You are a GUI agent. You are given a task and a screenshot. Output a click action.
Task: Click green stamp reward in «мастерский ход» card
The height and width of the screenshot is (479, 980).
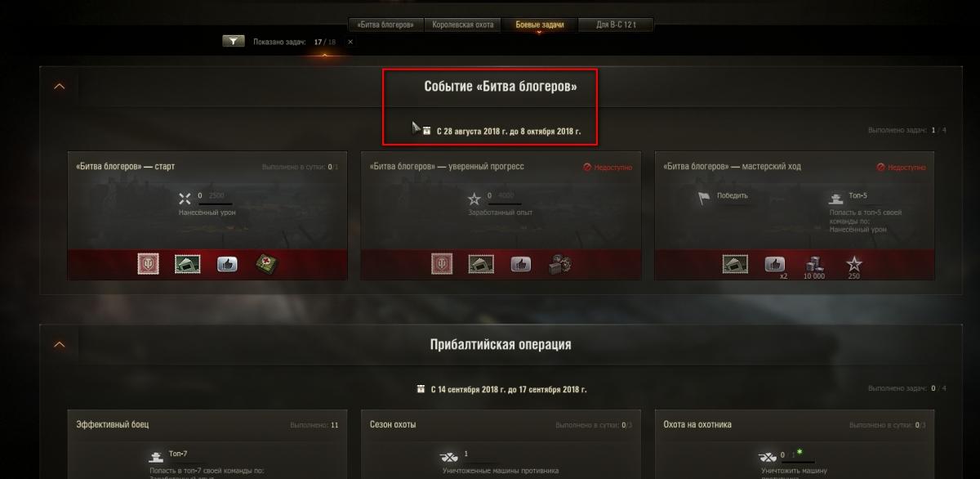tap(735, 264)
